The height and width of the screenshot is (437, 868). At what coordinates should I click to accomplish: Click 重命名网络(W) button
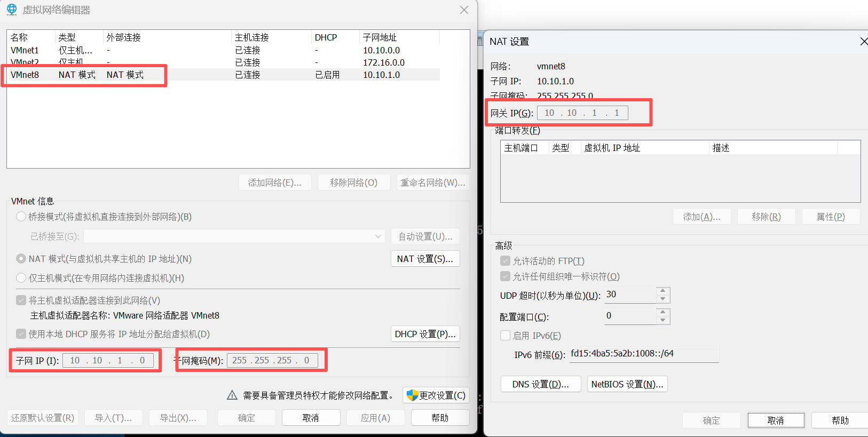pyautogui.click(x=433, y=182)
